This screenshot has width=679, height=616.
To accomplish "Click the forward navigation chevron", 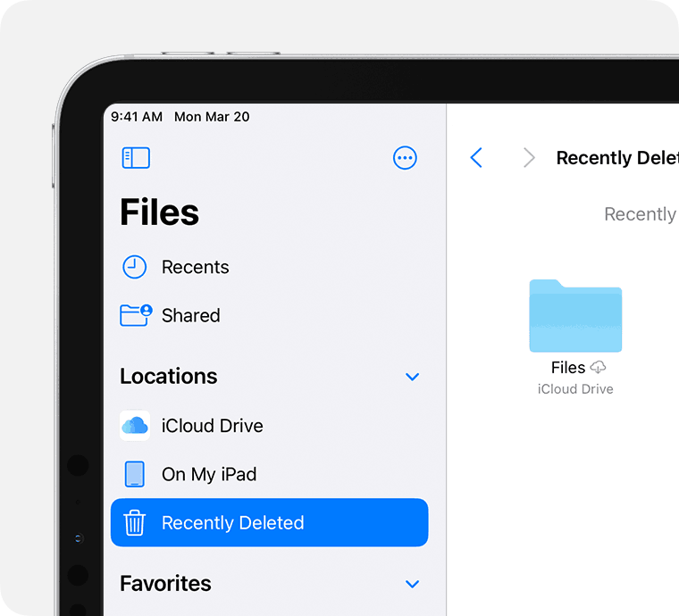I will click(x=529, y=157).
